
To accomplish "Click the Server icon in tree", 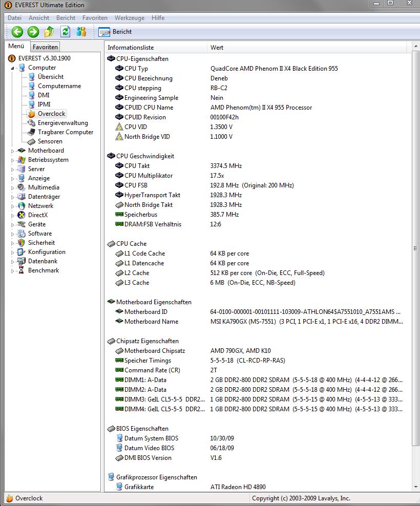I will [22, 169].
